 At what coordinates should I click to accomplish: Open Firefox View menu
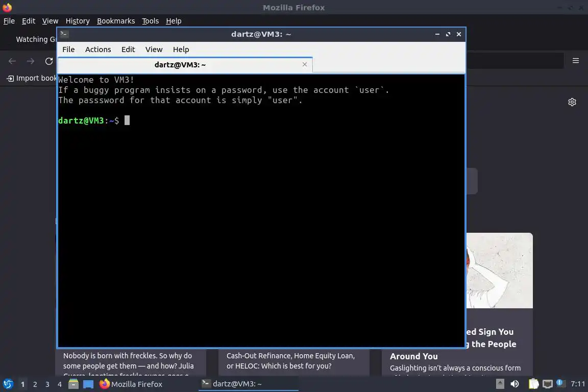[50, 21]
